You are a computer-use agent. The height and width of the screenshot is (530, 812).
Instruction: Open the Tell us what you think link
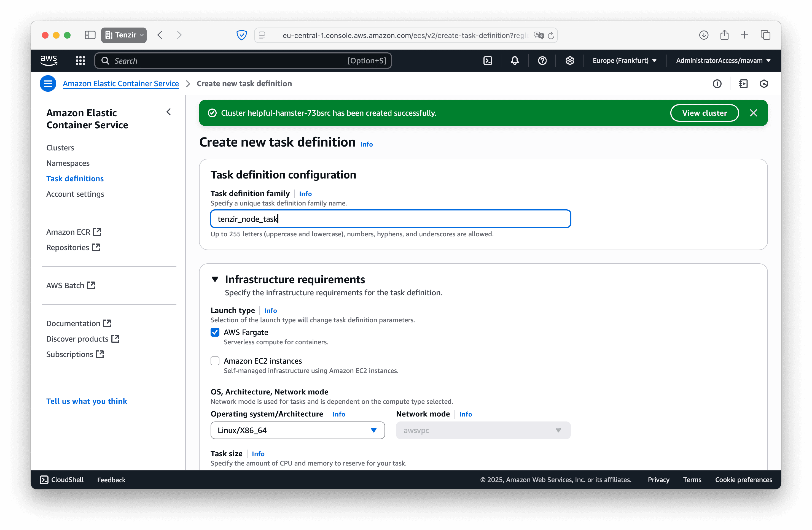87,401
